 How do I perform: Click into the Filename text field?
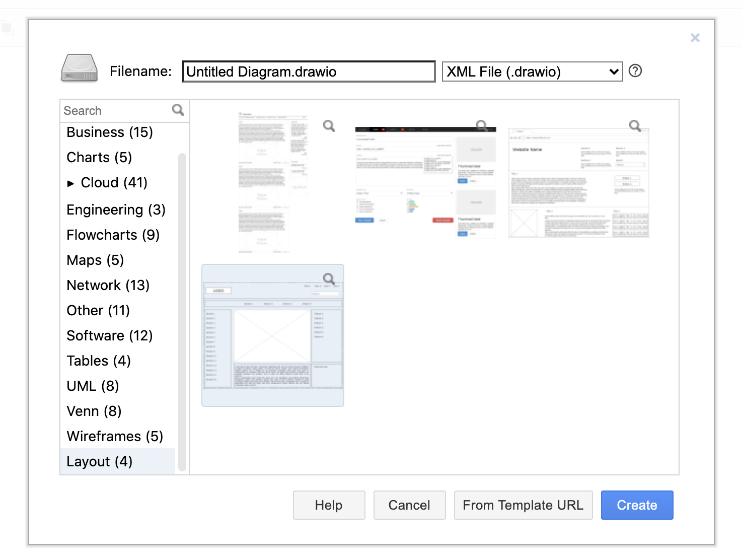click(309, 72)
